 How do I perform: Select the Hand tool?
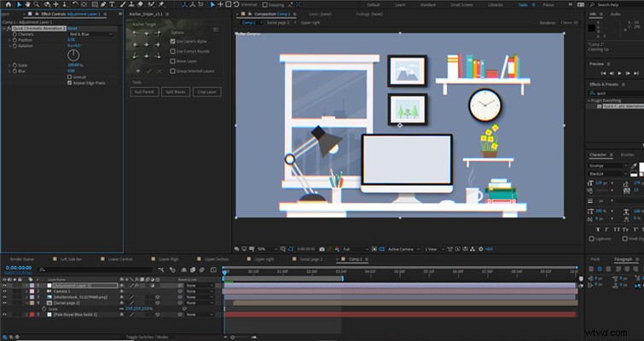28,4
